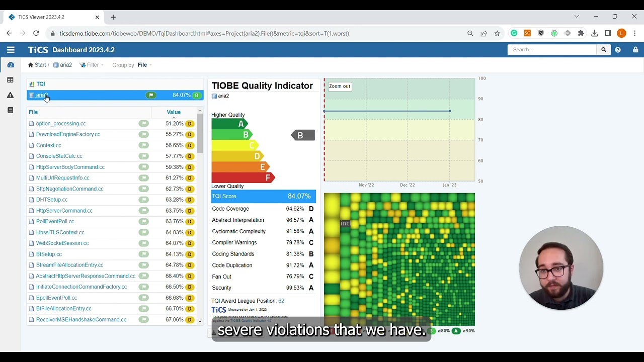Click the lock login icon

point(635,50)
